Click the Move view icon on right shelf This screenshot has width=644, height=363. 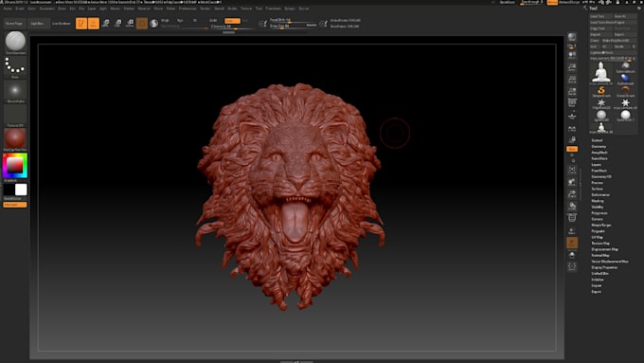(x=572, y=182)
